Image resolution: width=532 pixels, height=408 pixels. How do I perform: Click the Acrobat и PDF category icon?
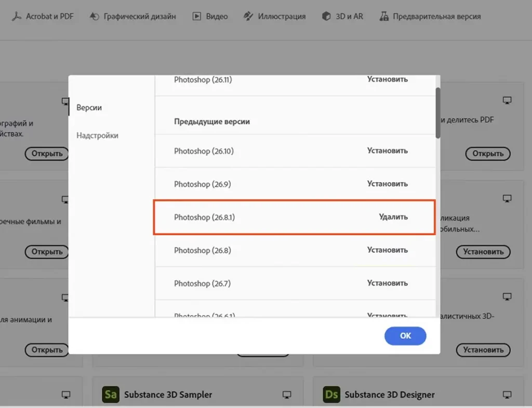tap(17, 16)
